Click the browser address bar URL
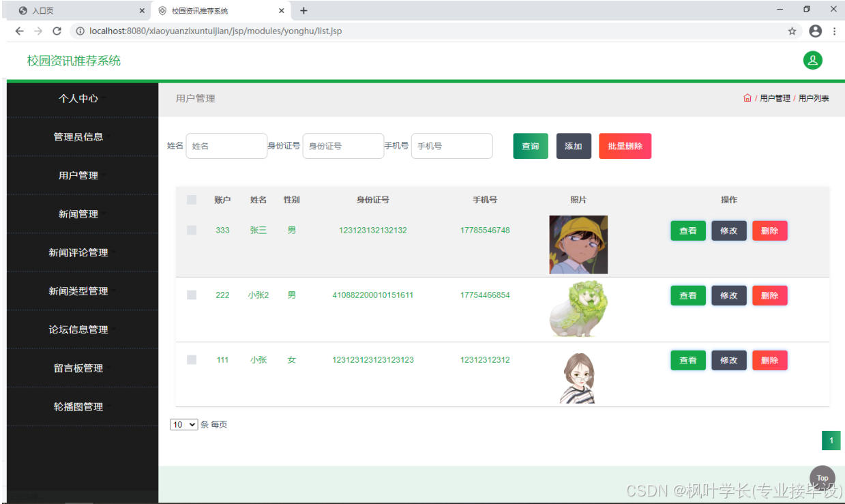Image resolution: width=845 pixels, height=504 pixels. [x=216, y=31]
